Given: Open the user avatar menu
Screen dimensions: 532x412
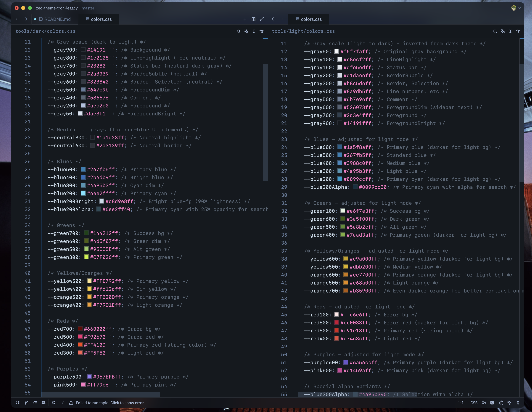Looking at the screenshot, I should pos(516,8).
